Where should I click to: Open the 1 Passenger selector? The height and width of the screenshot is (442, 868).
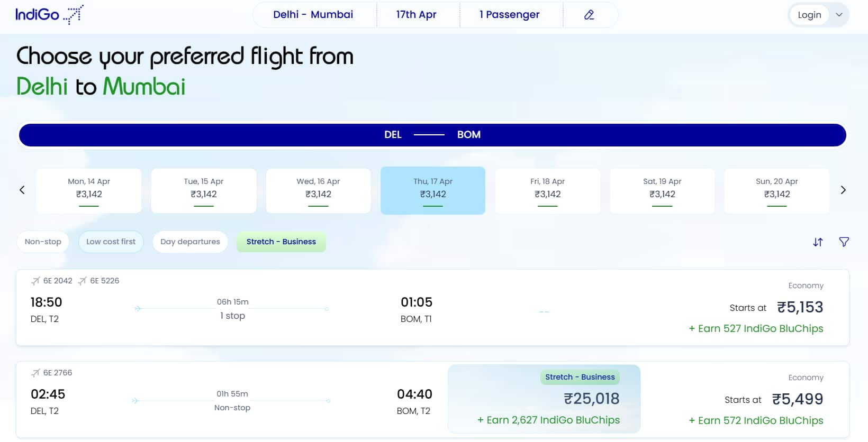tap(510, 15)
